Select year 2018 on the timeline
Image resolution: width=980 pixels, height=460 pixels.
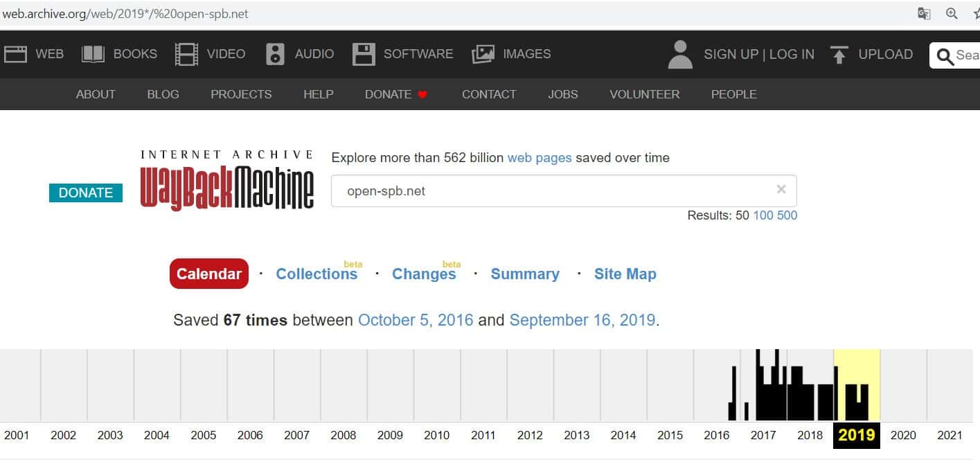point(810,435)
